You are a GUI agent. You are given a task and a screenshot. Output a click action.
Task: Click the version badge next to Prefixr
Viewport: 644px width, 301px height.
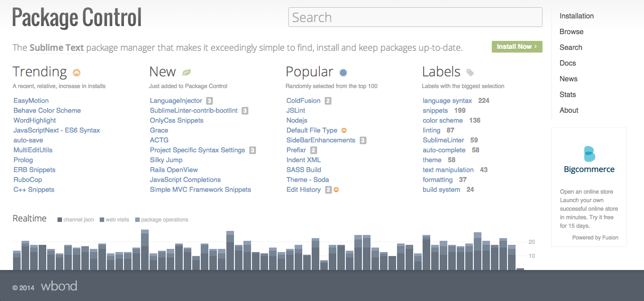tap(313, 150)
